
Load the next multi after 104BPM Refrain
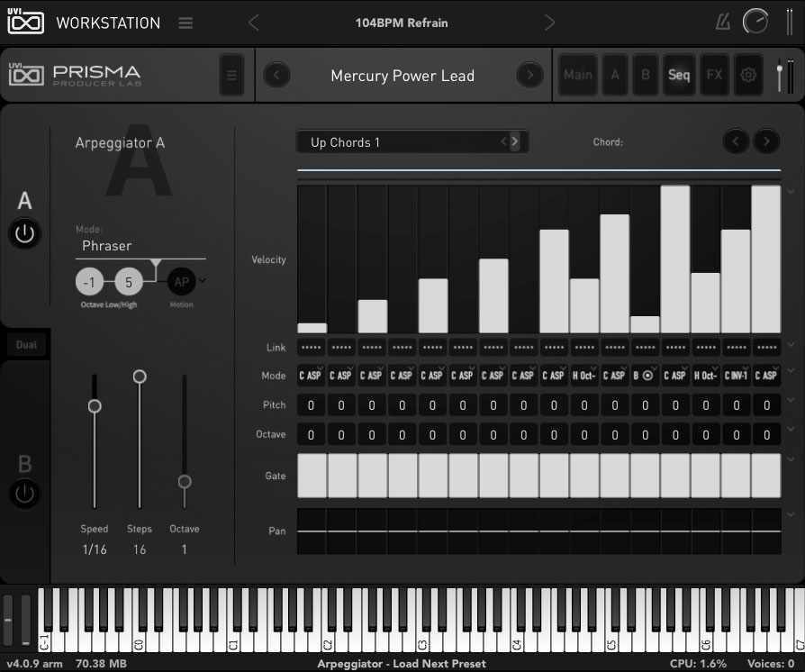tap(549, 23)
